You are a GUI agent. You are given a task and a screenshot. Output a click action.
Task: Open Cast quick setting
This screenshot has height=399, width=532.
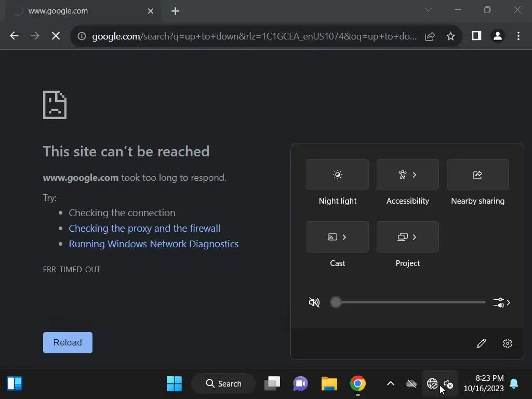(337, 237)
